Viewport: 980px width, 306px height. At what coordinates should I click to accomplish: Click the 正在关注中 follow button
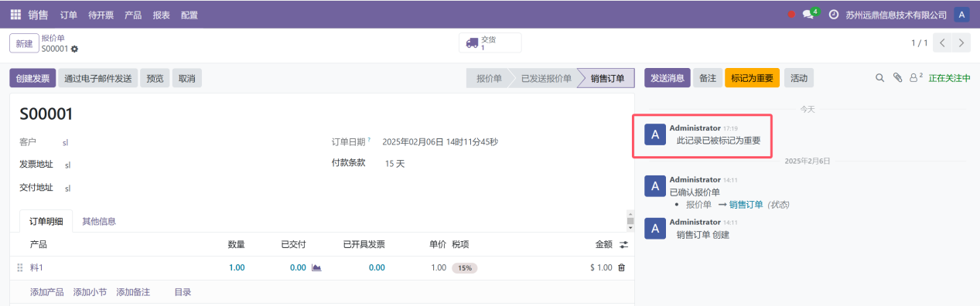point(950,78)
